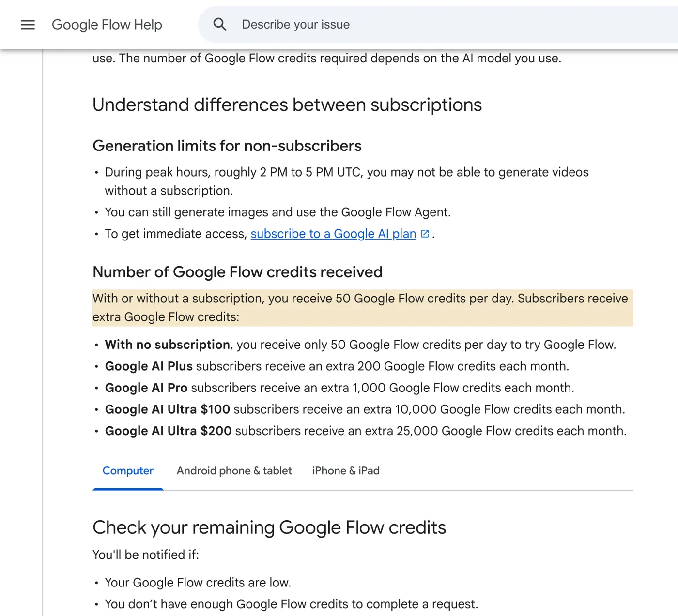Click "Generation limits for non-subscribers" heading
The image size is (678, 616).
[x=227, y=146]
